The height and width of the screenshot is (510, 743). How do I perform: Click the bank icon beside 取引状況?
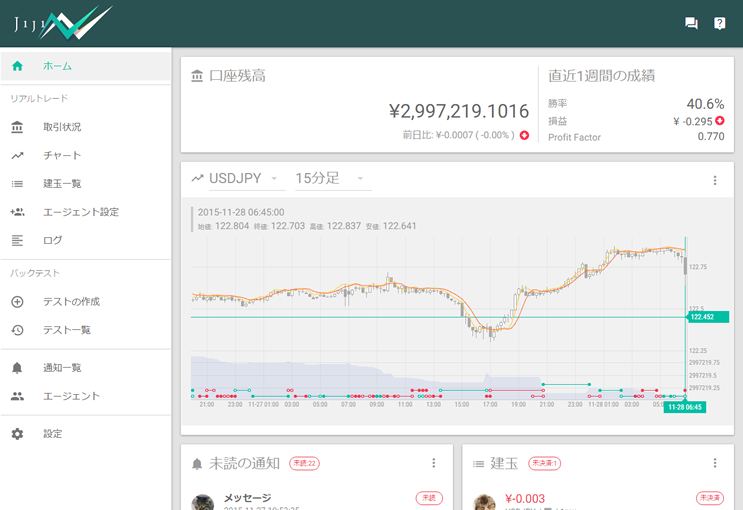coord(17,127)
